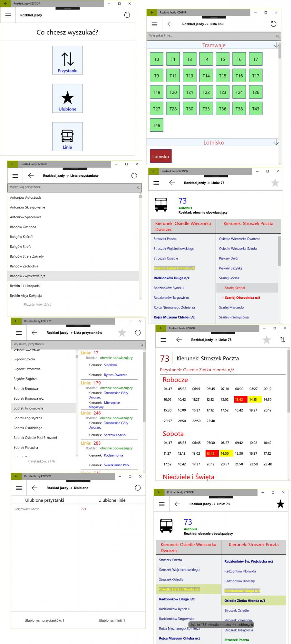
Task: Click magnifier icon in Wyszukaj linie field
Action: point(273,36)
